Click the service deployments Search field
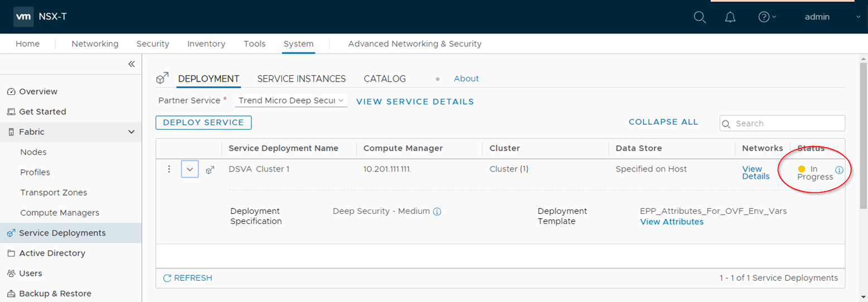Screen dimensions: 868x302 coord(787,124)
